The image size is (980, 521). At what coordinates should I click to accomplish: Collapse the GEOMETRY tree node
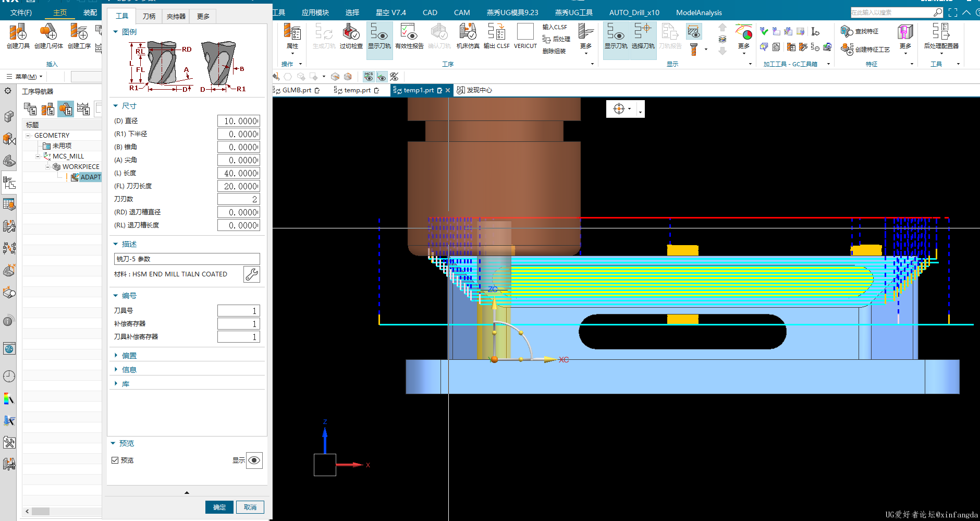click(28, 136)
